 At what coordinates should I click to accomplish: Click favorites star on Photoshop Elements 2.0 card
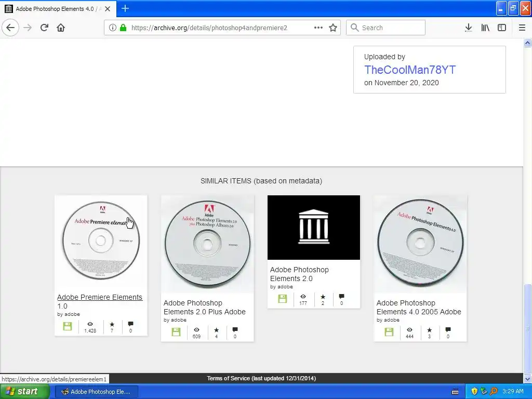pos(323,297)
